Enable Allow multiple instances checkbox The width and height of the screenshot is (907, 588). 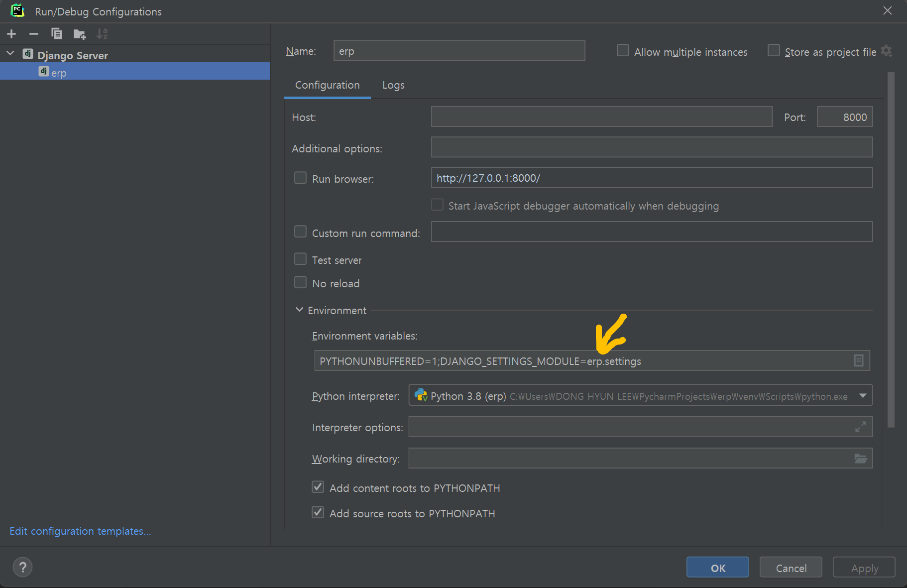pos(623,50)
